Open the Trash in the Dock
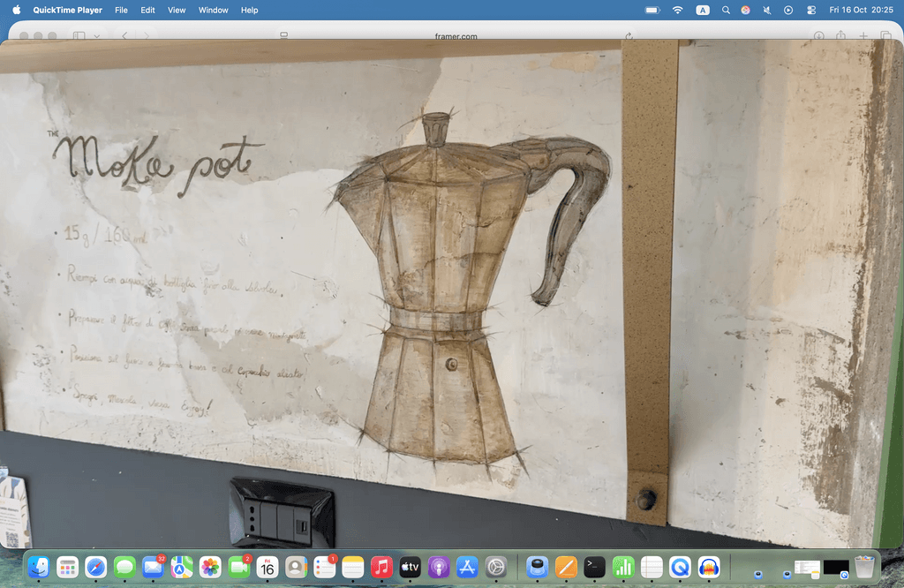 point(864,567)
